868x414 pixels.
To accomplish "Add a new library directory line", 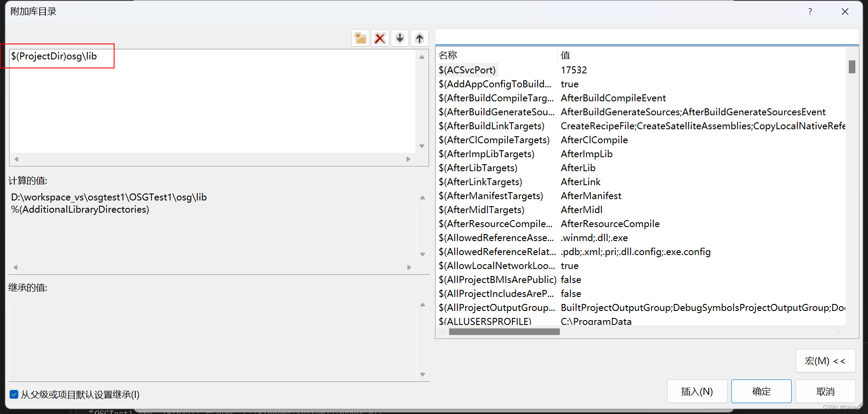I will 360,38.
